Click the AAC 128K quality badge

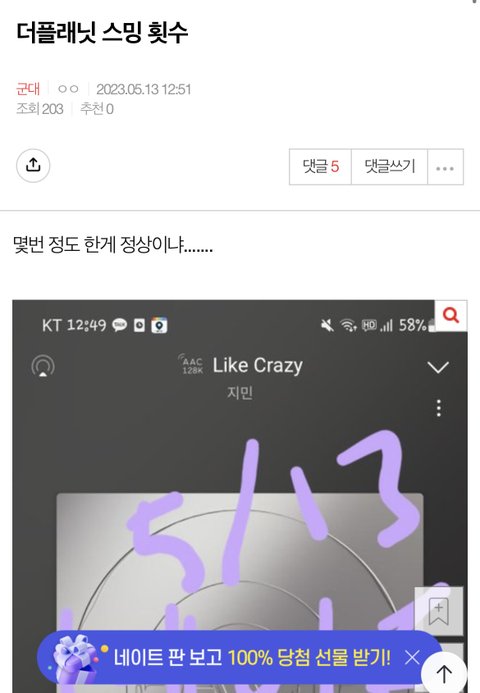point(191,364)
